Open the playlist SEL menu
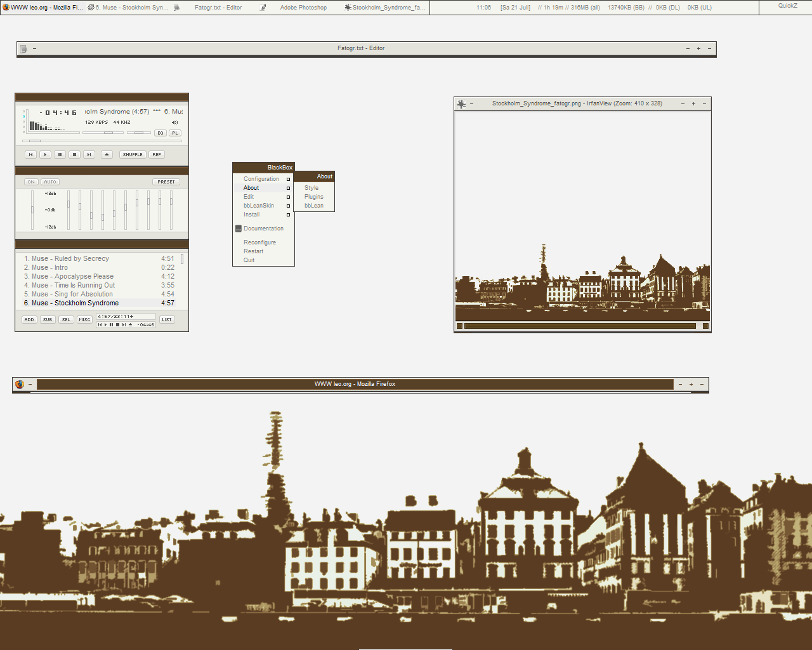 (x=66, y=319)
